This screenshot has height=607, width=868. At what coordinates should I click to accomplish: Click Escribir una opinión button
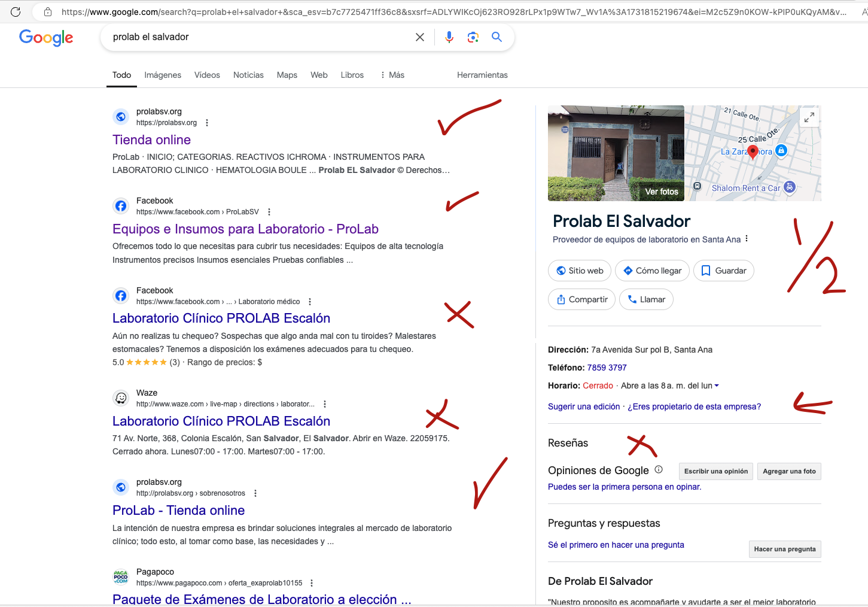(x=716, y=471)
